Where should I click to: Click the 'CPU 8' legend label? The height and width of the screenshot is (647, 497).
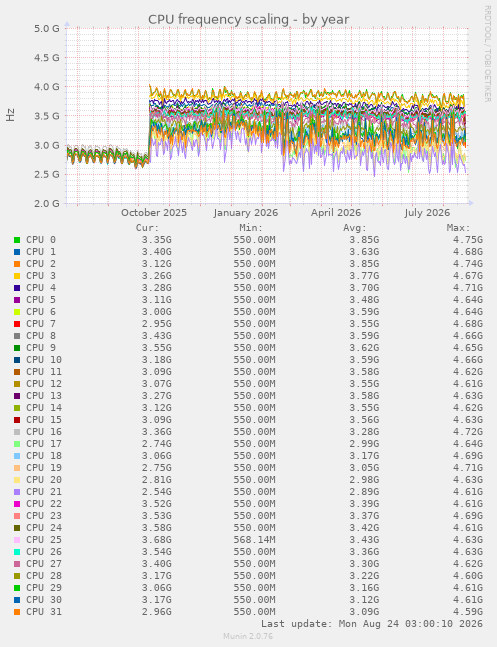pos(41,335)
